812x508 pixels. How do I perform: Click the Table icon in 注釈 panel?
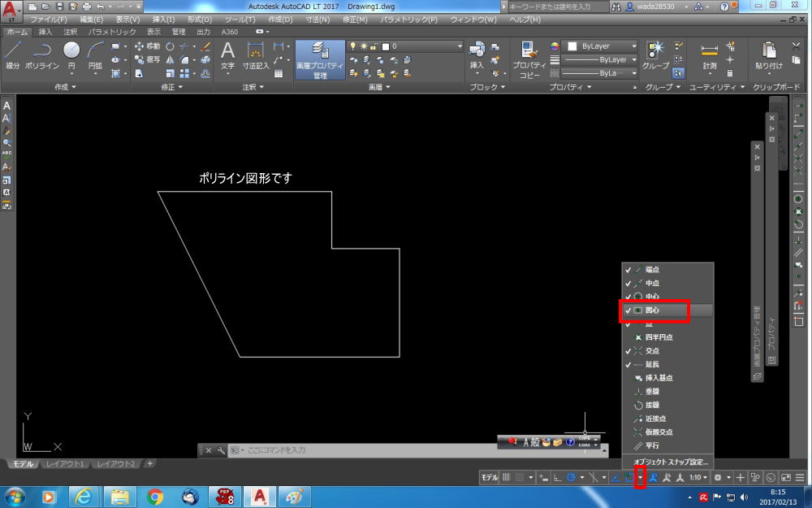click(279, 74)
